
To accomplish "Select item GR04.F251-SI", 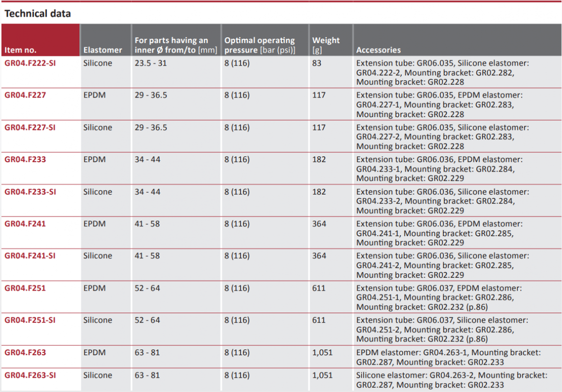I will 30,320.
